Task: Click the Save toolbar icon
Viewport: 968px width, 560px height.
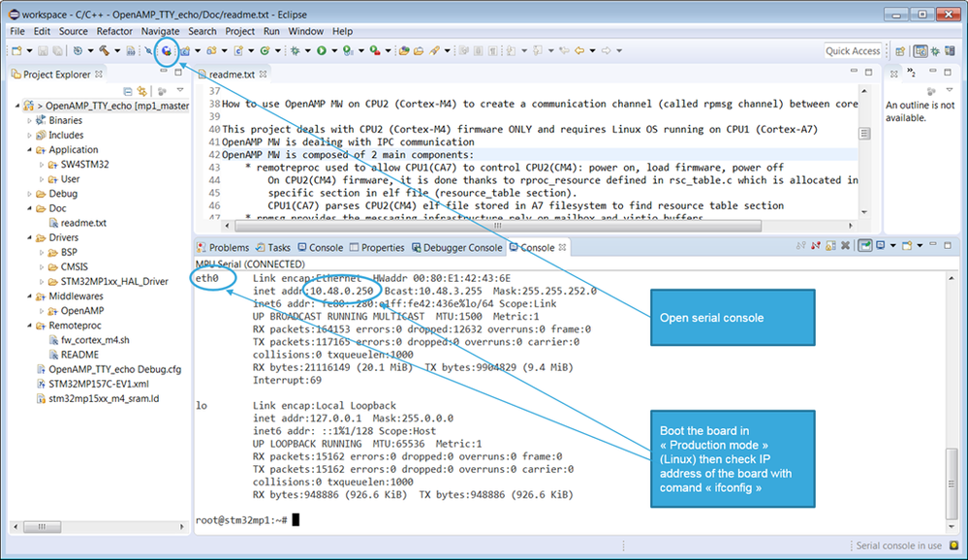Action: pos(43,51)
